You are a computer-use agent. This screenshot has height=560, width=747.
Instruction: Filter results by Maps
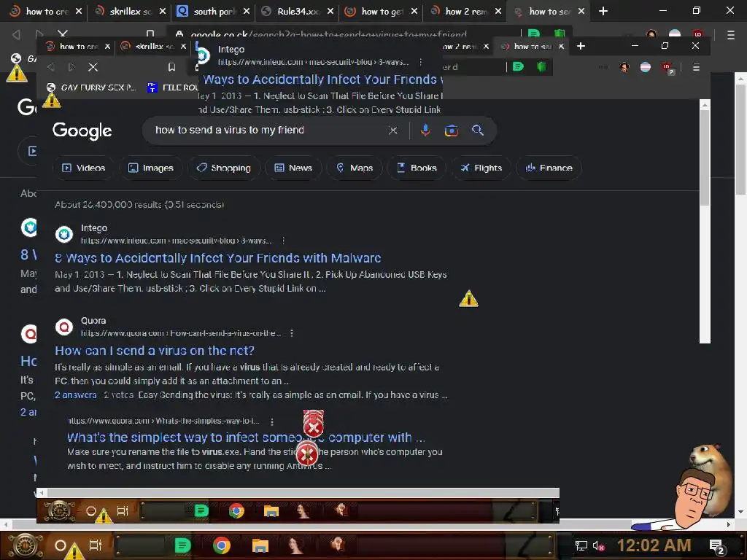point(355,168)
